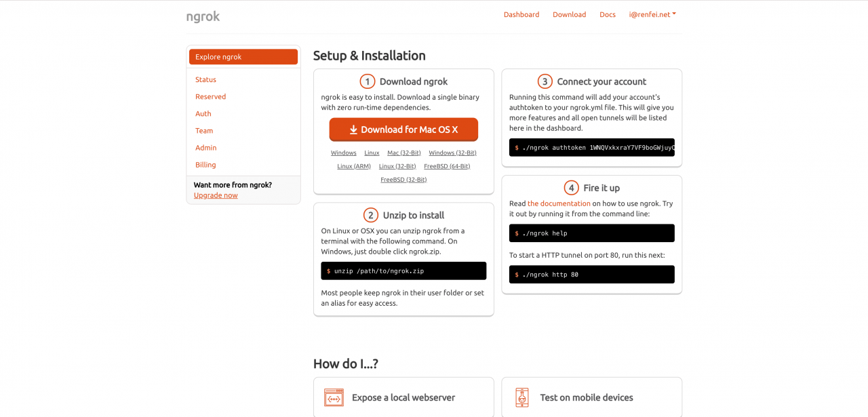Follow the documentation link in Fire it up
Screen dimensions: 868x417
tap(559, 203)
